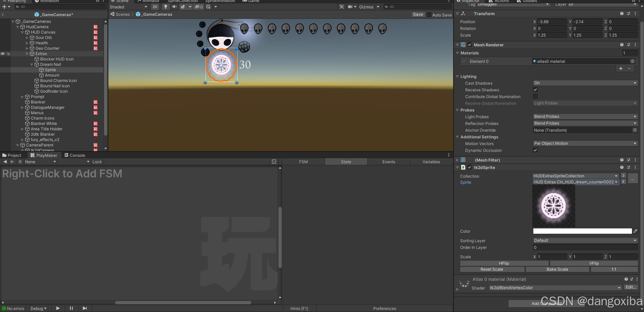Click add object plus button in Hierarchy
This screenshot has width=644, height=312.
tap(4, 7)
